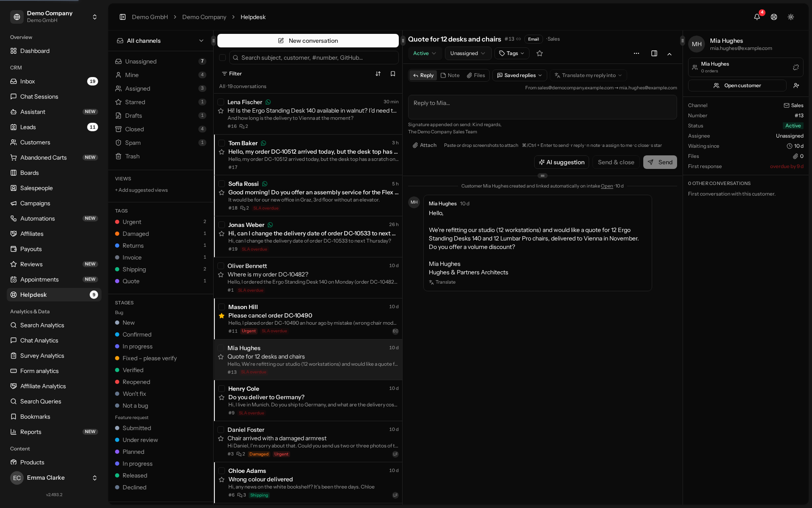Toggle the light/dark theme sun icon
This screenshot has height=508, width=812.
[x=791, y=17]
